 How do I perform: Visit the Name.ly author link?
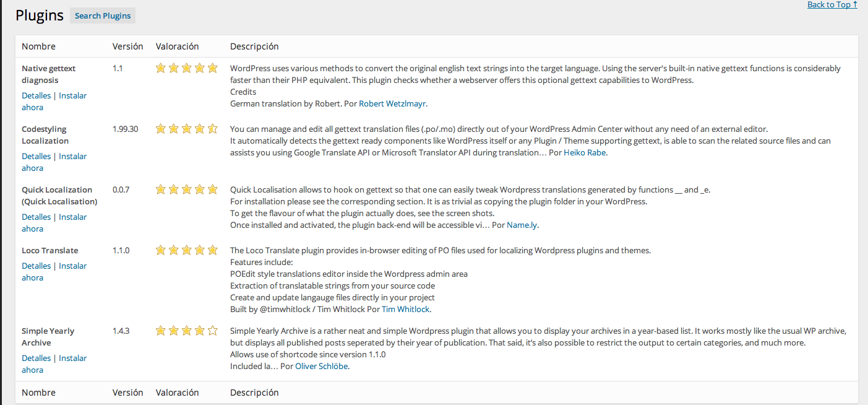coord(522,225)
